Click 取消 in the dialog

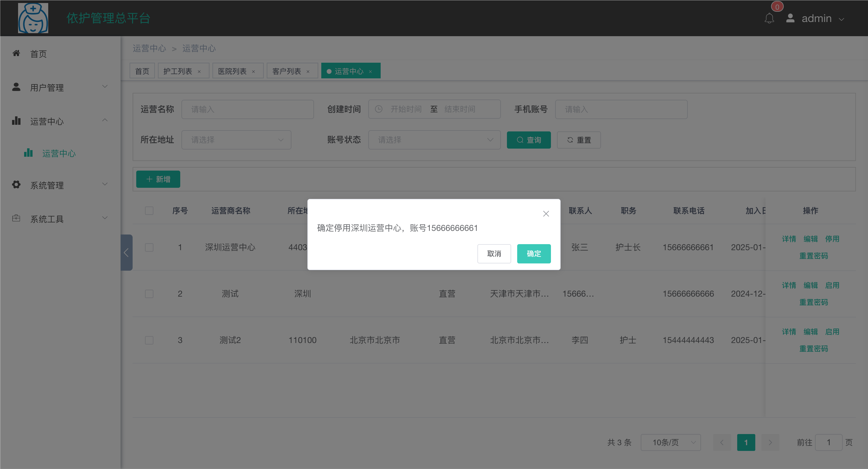tap(494, 254)
